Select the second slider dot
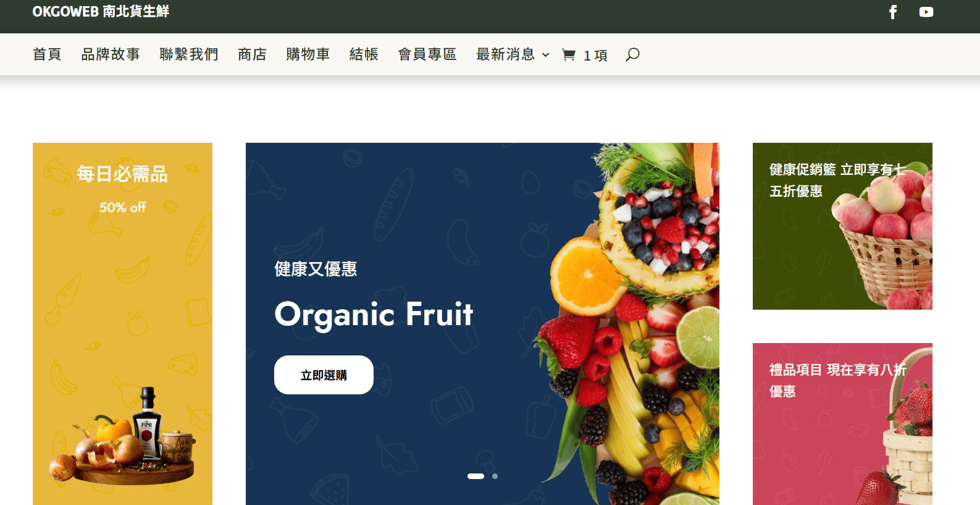Viewport: 980px width, 505px height. 495,477
